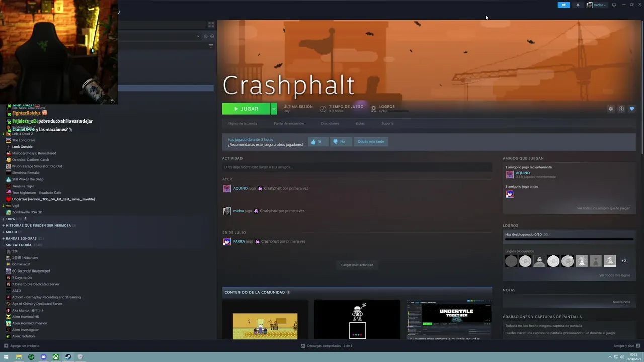Click the +2 more locked achievements

click(x=624, y=261)
